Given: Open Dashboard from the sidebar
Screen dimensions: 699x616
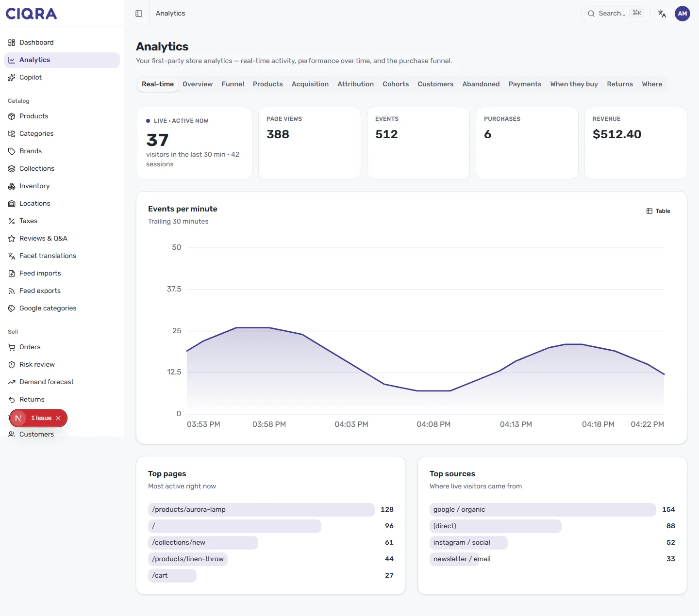Looking at the screenshot, I should (62, 43).
